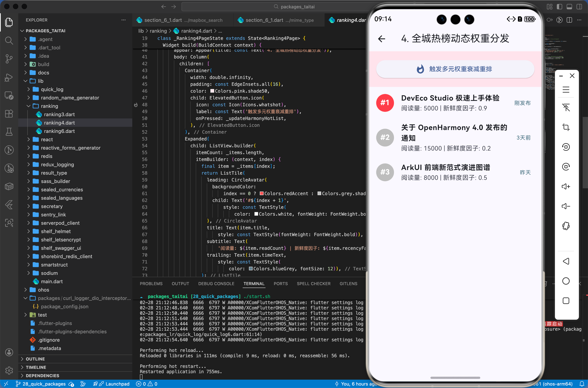Open the Extensions view
Screen dimensions: 588x388
click(x=9, y=114)
